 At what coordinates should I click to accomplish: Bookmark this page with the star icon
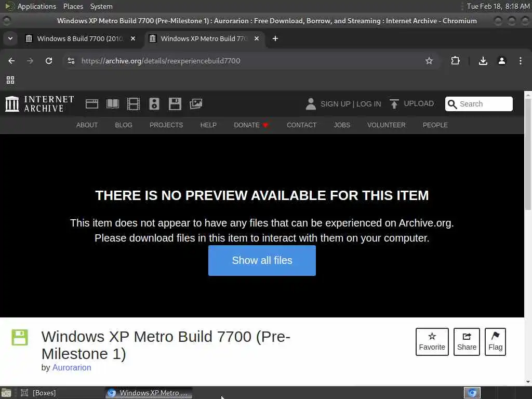pyautogui.click(x=429, y=61)
